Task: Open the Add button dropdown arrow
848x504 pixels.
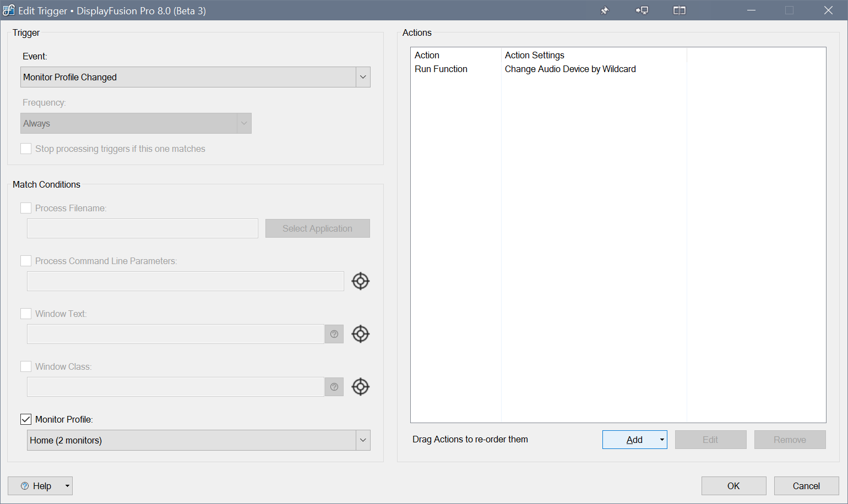Action: pos(661,440)
